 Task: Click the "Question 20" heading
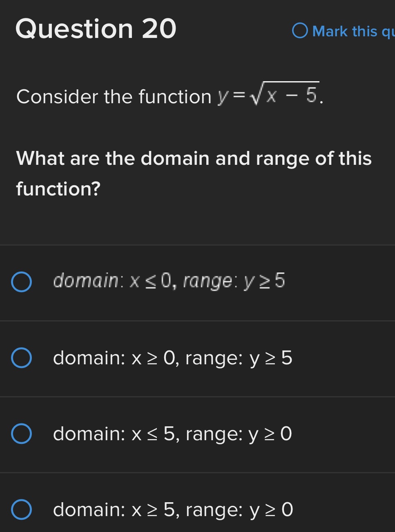tap(96, 29)
